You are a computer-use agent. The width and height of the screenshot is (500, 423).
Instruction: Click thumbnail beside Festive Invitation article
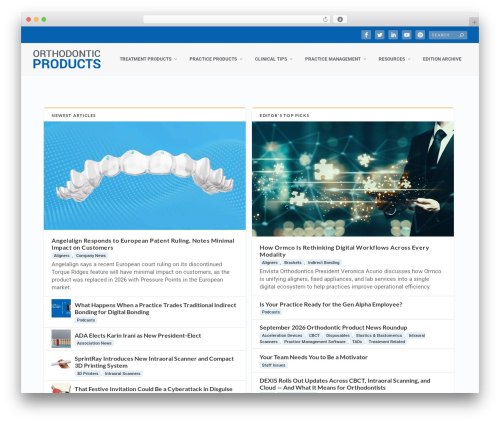tap(61, 389)
